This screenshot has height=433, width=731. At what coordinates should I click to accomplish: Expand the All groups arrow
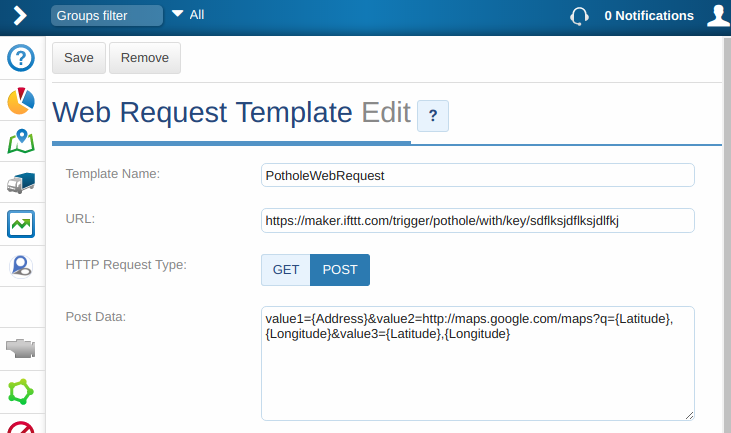(x=178, y=15)
